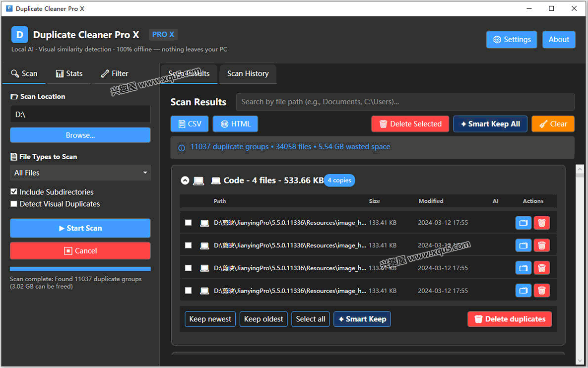Open the Scan Results tab
The image size is (588, 368).
[189, 73]
